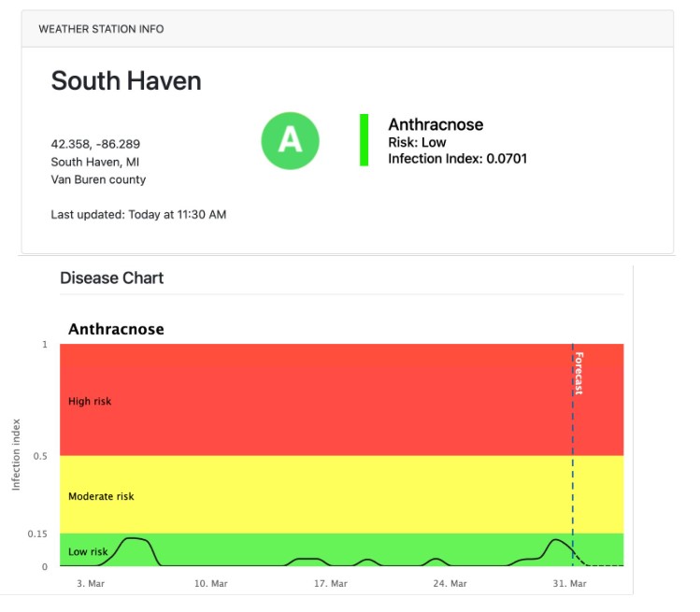Viewport: 700px width, 612px height.
Task: Click the green vertical risk indicator bar
Action: point(364,140)
